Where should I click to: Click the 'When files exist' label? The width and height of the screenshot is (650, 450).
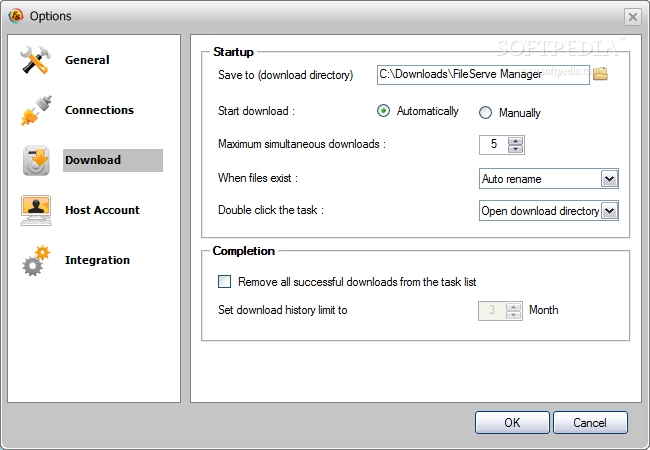[258, 178]
